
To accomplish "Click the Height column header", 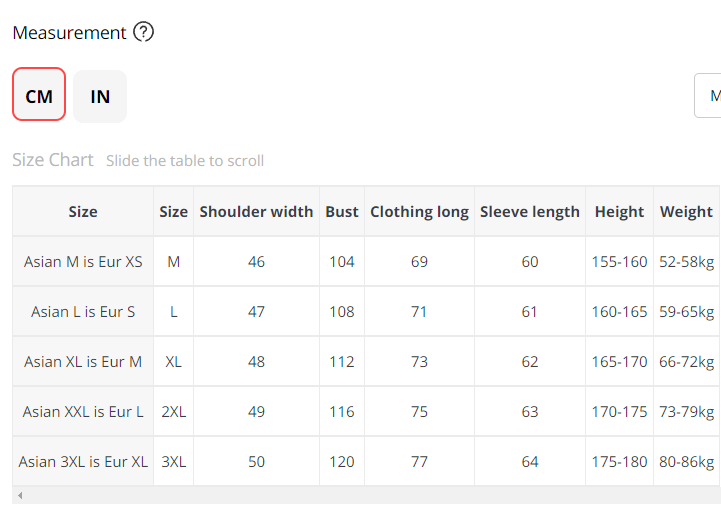I will (x=619, y=211).
